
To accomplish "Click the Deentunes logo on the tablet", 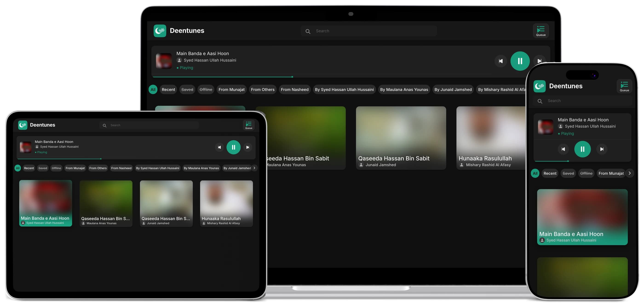I will [23, 125].
